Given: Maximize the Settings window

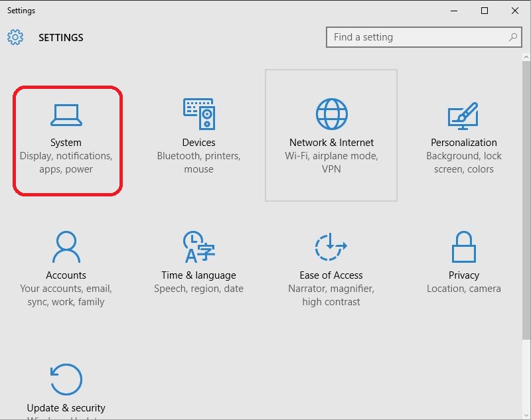Looking at the screenshot, I should pyautogui.click(x=485, y=11).
